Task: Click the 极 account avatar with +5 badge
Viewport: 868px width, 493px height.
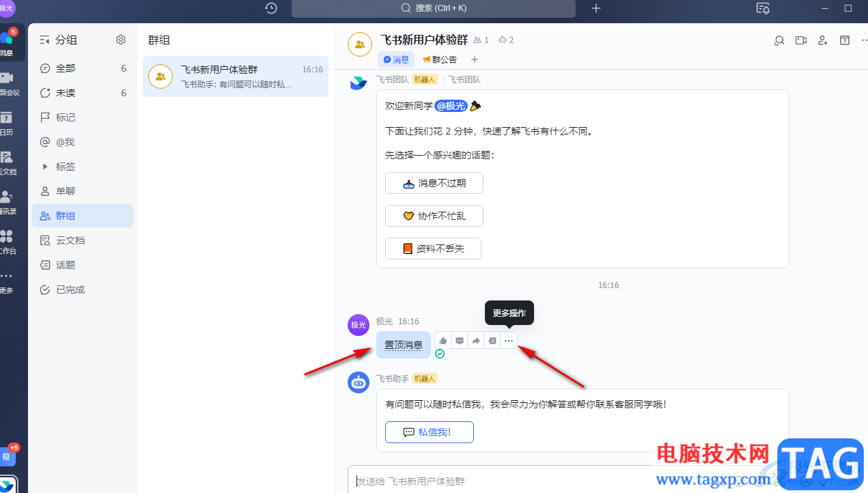Action: pyautogui.click(x=8, y=457)
